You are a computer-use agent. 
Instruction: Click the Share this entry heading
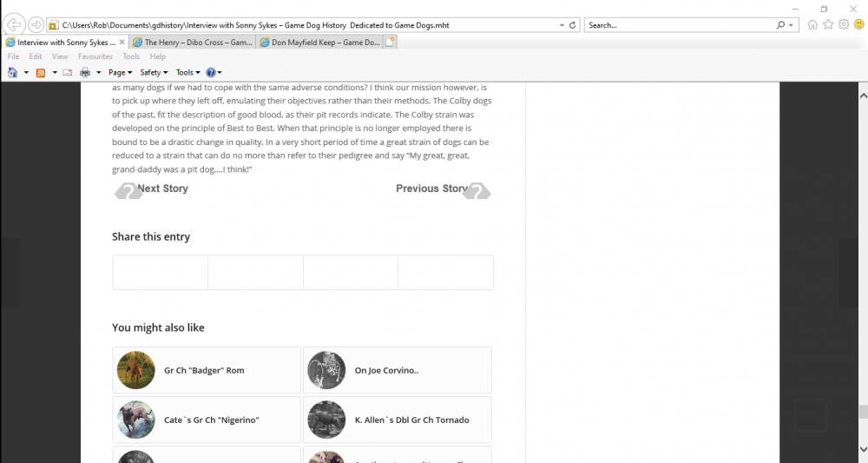[150, 236]
